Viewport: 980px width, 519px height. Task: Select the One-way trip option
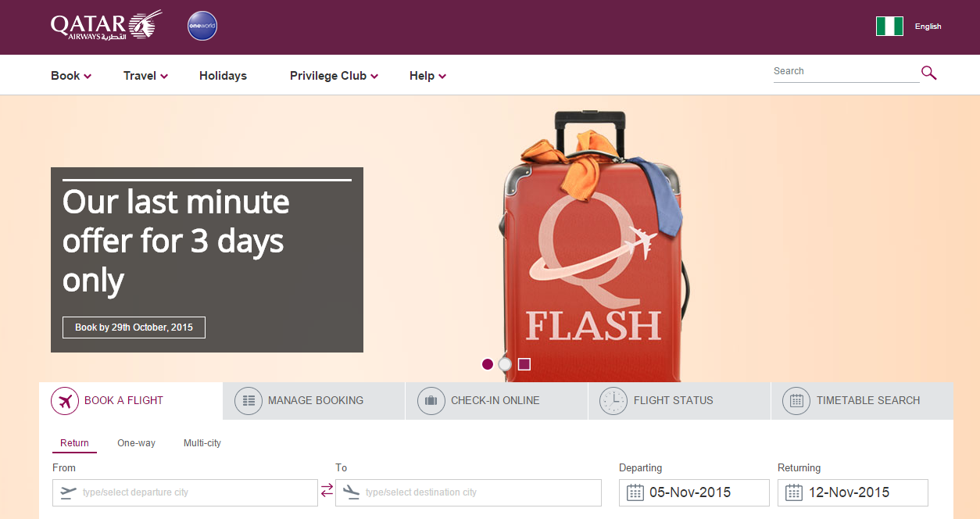(x=136, y=443)
